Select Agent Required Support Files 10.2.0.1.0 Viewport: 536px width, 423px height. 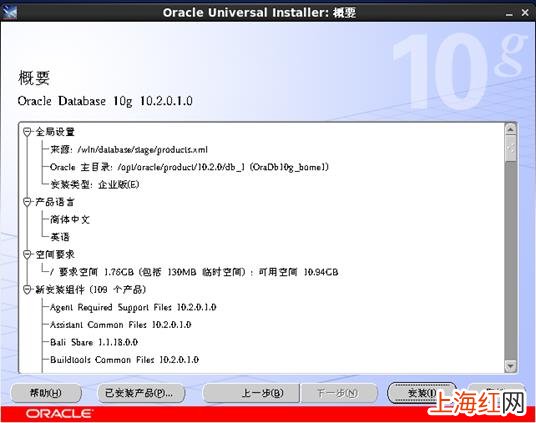133,307
